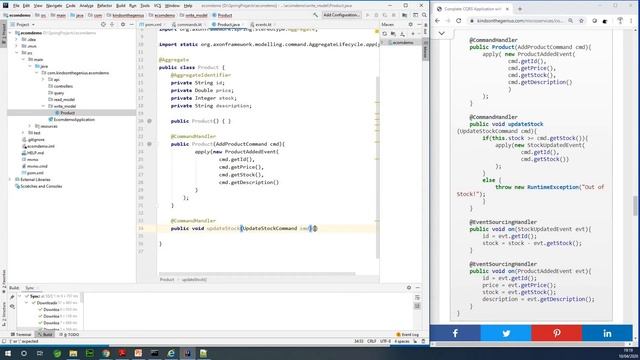Viewport: 640px width, 360px height.
Task: Open the Windows Start menu
Action: pyautogui.click(x=7, y=353)
